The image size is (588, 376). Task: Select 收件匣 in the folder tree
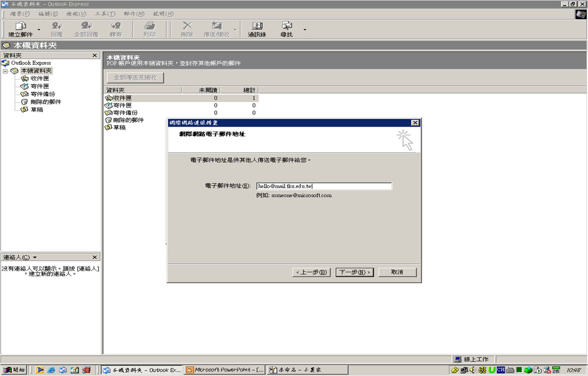point(40,78)
